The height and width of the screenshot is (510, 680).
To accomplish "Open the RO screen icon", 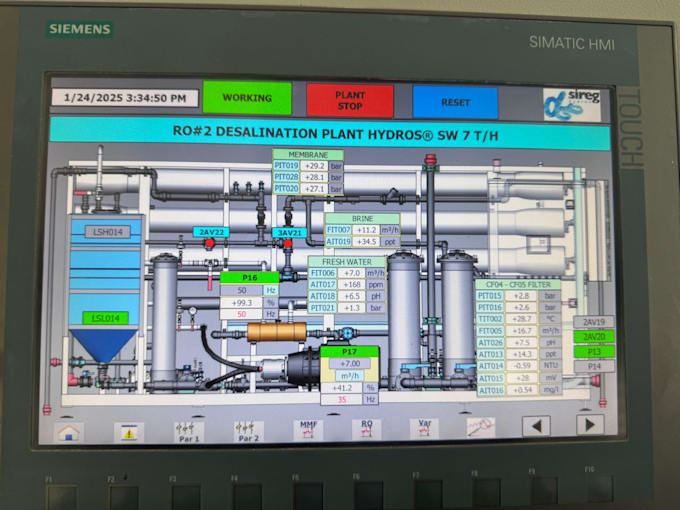I will coord(366,429).
